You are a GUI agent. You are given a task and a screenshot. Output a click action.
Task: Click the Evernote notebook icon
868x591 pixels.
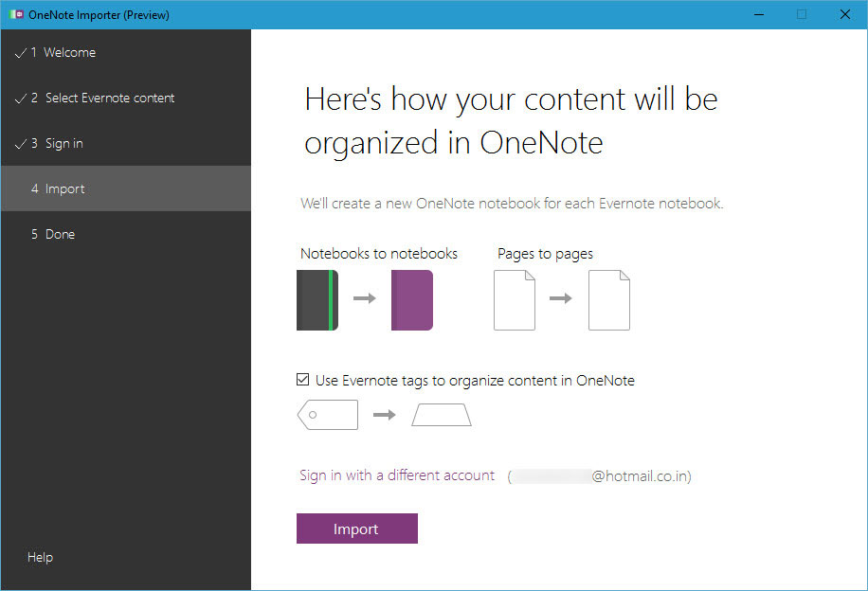pos(316,299)
